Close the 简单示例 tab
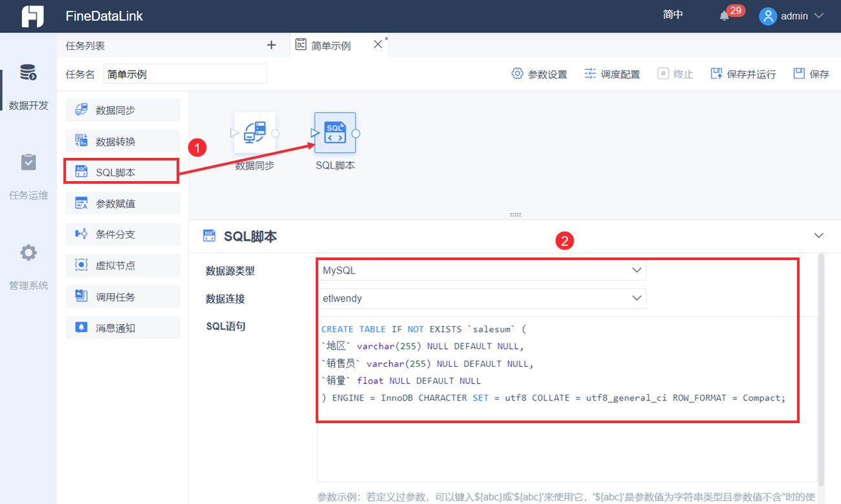The image size is (841, 504). click(378, 44)
